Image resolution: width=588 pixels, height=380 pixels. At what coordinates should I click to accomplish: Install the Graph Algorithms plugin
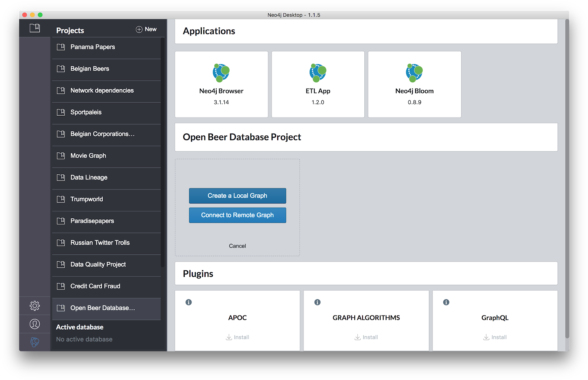point(366,337)
